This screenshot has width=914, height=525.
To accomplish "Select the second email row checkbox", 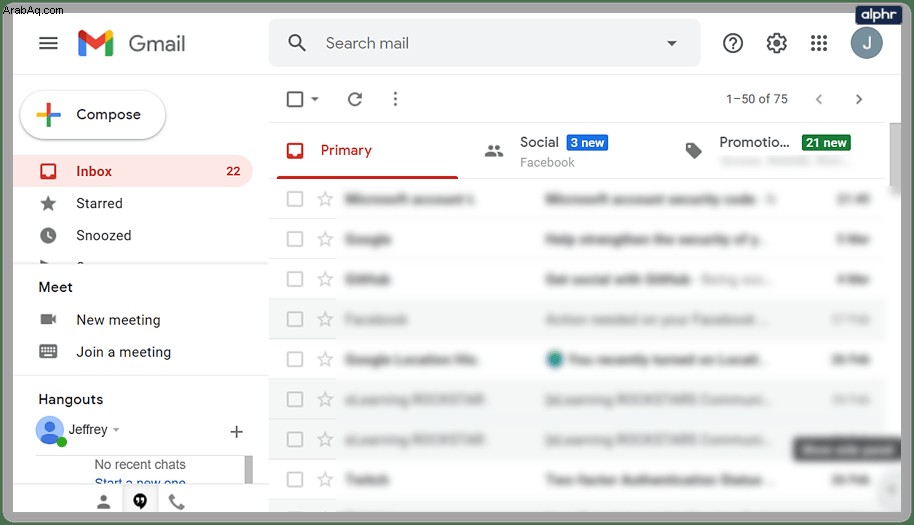I will point(295,239).
